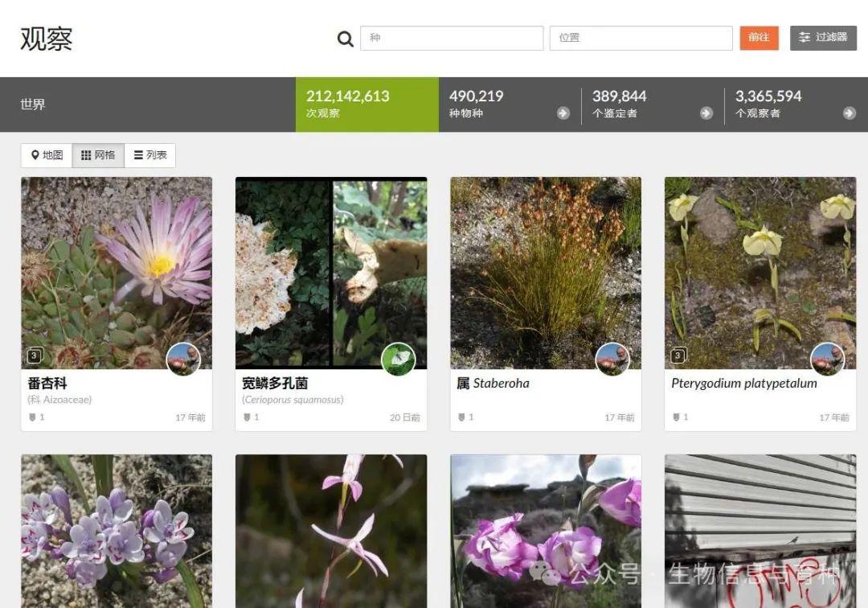Expand the 个鉴定者 identifiers stats arrow
This screenshot has width=868, height=608.
point(707,113)
